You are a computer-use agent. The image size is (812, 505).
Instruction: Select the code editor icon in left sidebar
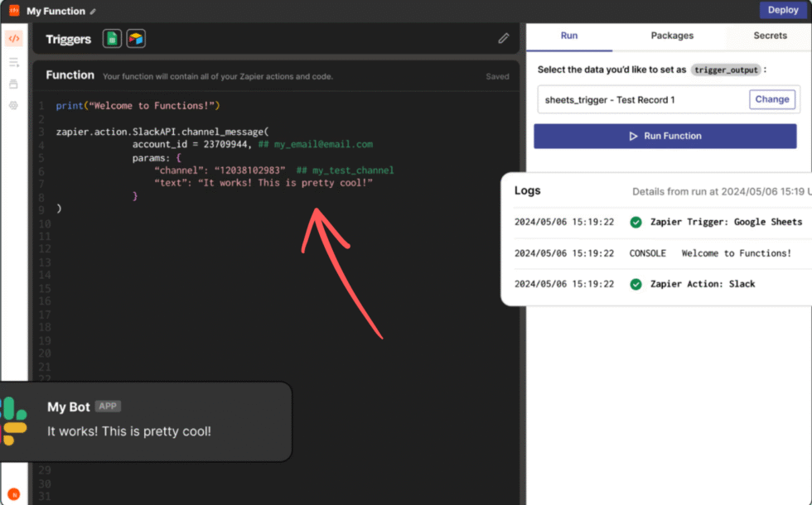pos(13,38)
